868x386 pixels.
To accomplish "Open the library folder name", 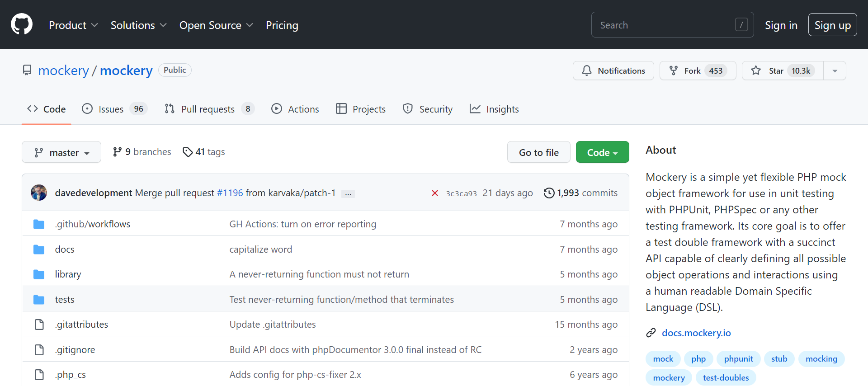I will [68, 274].
